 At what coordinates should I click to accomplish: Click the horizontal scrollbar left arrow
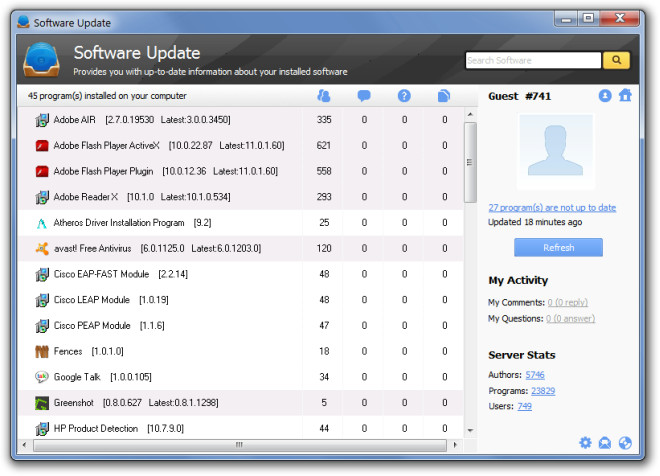tap(24, 445)
